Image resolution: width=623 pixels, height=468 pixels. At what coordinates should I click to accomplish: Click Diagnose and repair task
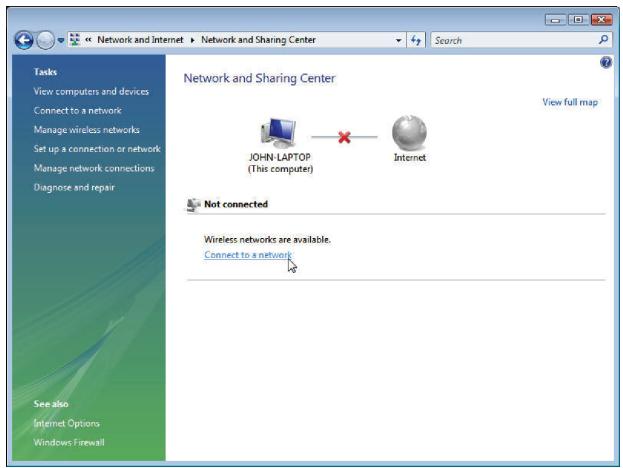coord(74,187)
